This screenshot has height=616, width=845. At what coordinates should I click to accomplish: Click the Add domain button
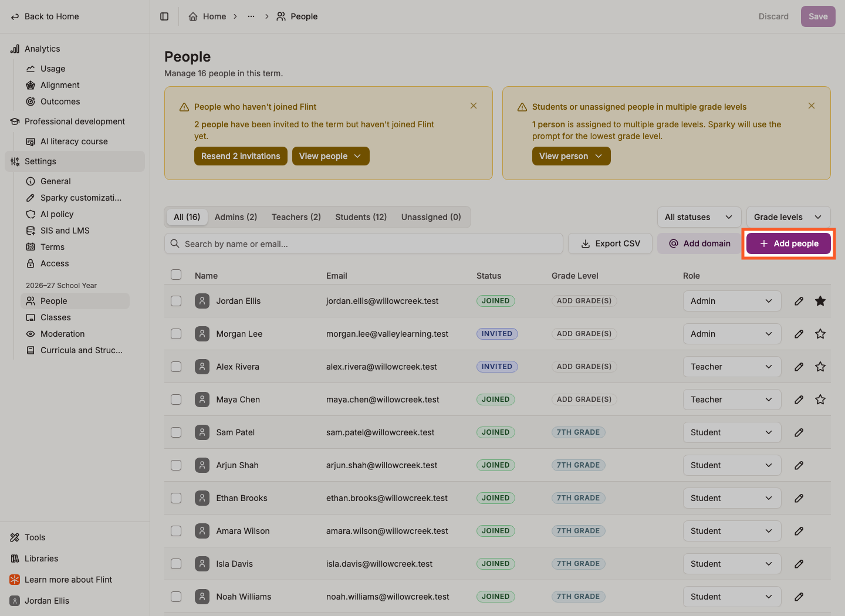tap(699, 243)
